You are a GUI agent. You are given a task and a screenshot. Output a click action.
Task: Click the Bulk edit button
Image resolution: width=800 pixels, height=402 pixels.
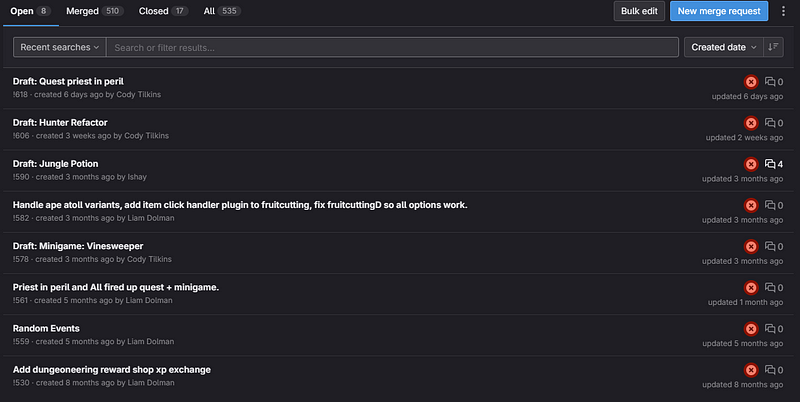[639, 11]
